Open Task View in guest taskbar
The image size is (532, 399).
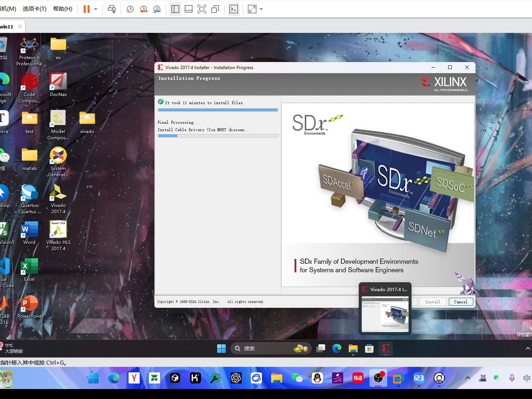coord(321,348)
